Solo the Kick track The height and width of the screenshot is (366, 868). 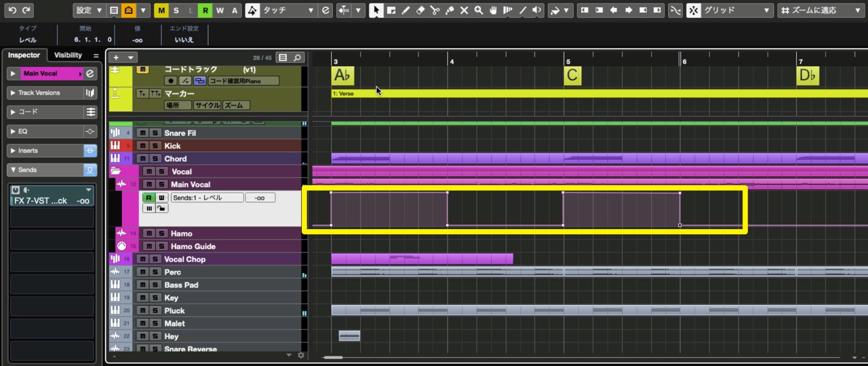pos(155,146)
